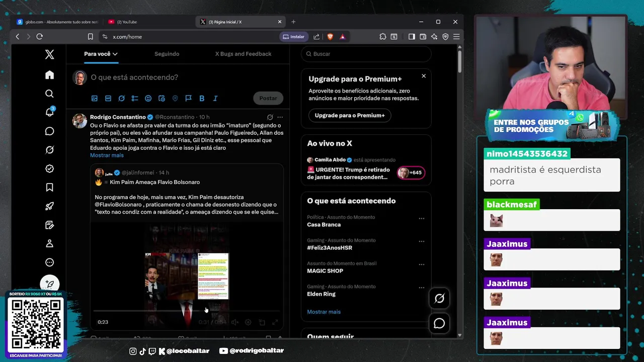Add media image to post
644x362 pixels.
tap(94, 99)
